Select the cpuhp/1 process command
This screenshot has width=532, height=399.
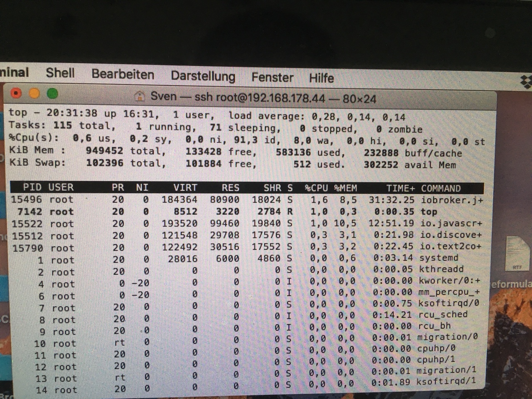click(436, 359)
